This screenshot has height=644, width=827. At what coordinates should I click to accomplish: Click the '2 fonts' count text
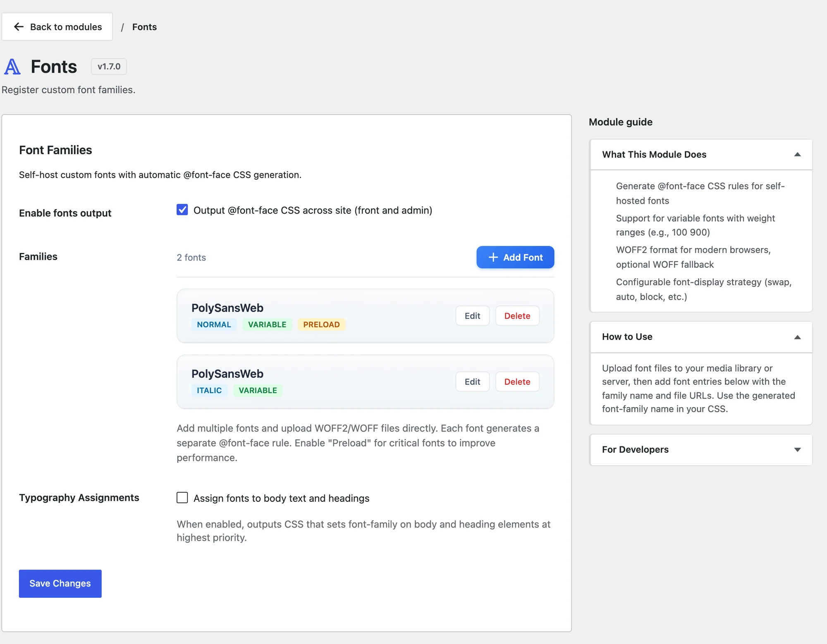pos(191,258)
